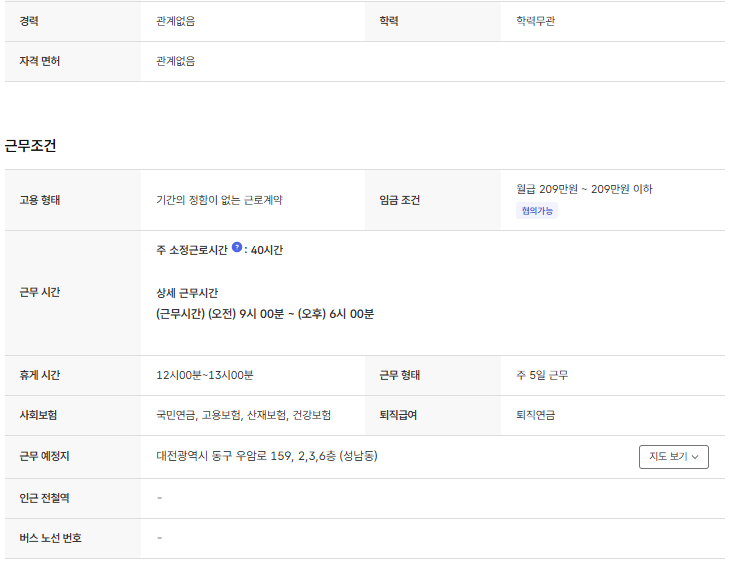750x563 pixels.
Task: Select the 주 5일 근무 work type value
Action: (542, 375)
